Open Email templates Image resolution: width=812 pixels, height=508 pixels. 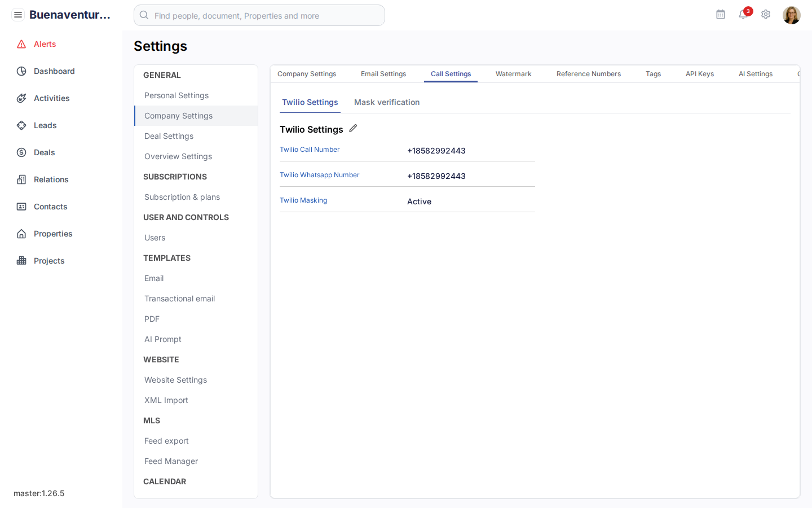(x=196, y=278)
